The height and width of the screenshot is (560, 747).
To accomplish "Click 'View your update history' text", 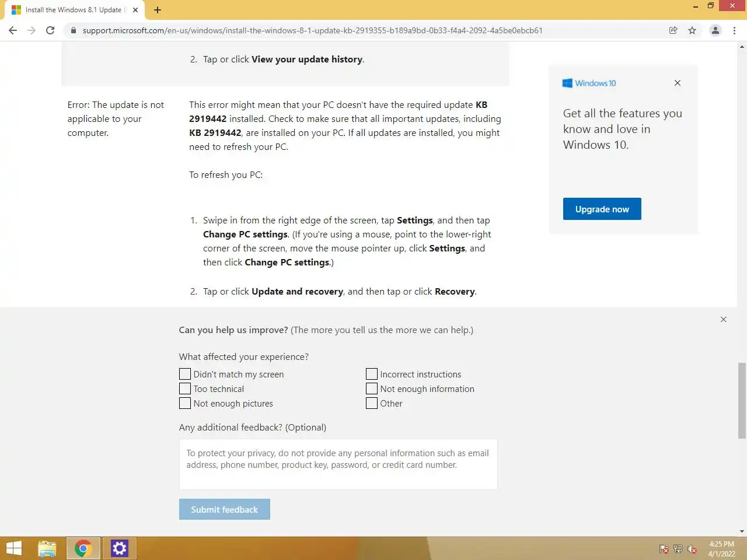I will pyautogui.click(x=307, y=59).
